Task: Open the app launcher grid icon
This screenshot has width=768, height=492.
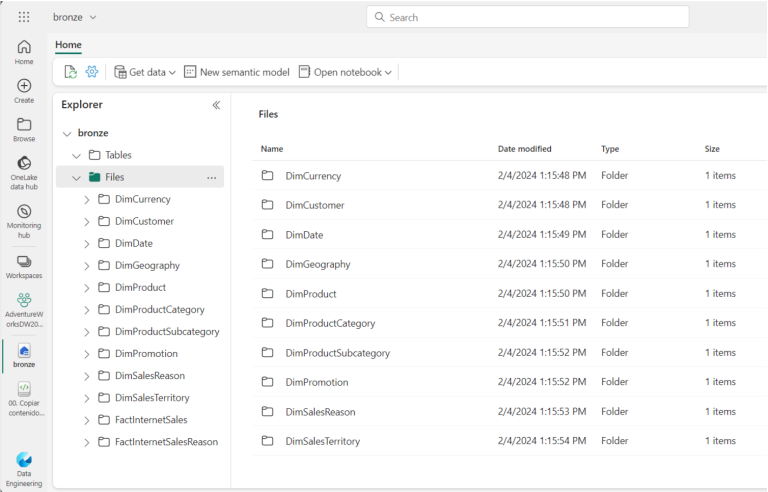Action: (x=24, y=17)
